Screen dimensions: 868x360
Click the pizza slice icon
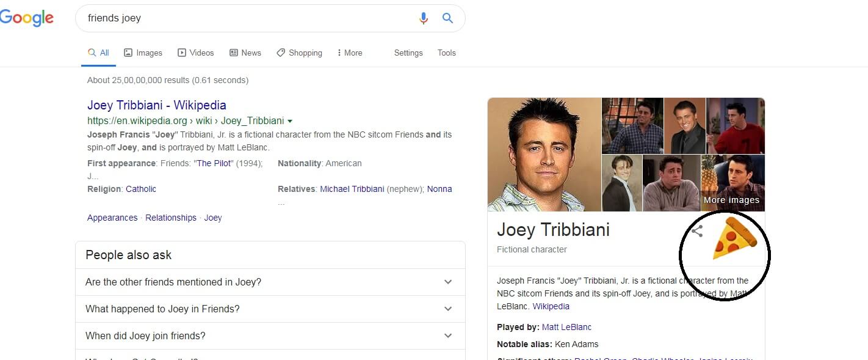pyautogui.click(x=734, y=240)
